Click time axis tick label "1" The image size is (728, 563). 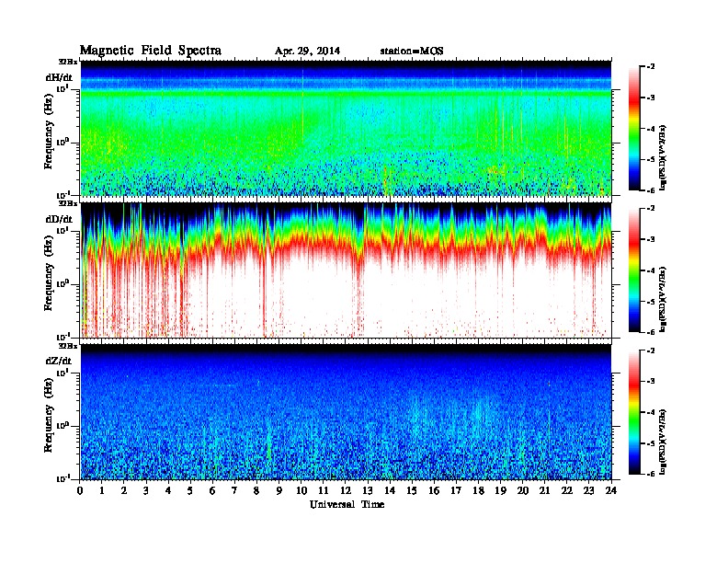click(102, 490)
